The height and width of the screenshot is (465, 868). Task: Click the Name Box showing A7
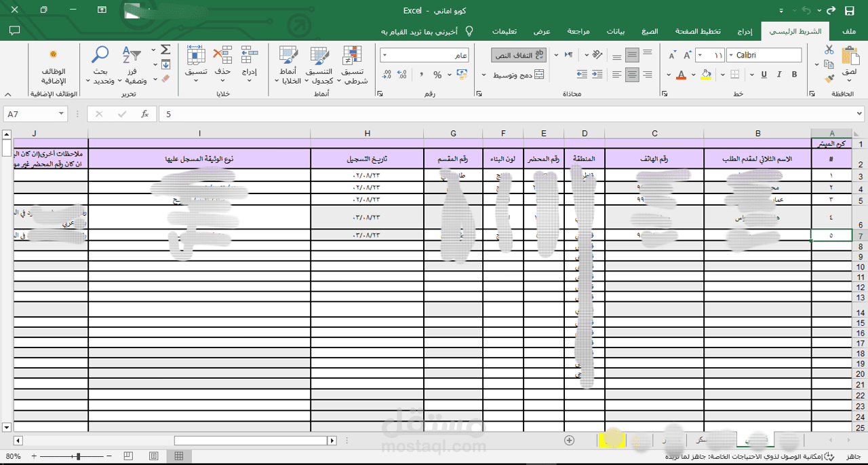coord(36,114)
